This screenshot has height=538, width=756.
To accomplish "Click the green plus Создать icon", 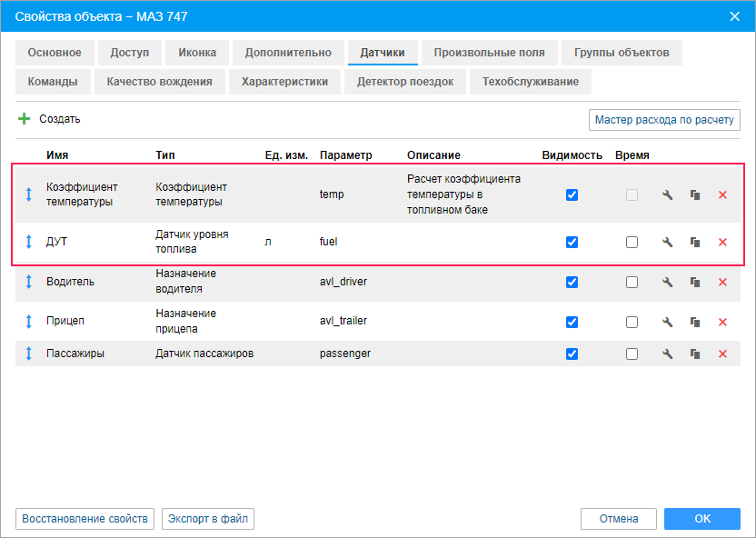I will (x=25, y=119).
